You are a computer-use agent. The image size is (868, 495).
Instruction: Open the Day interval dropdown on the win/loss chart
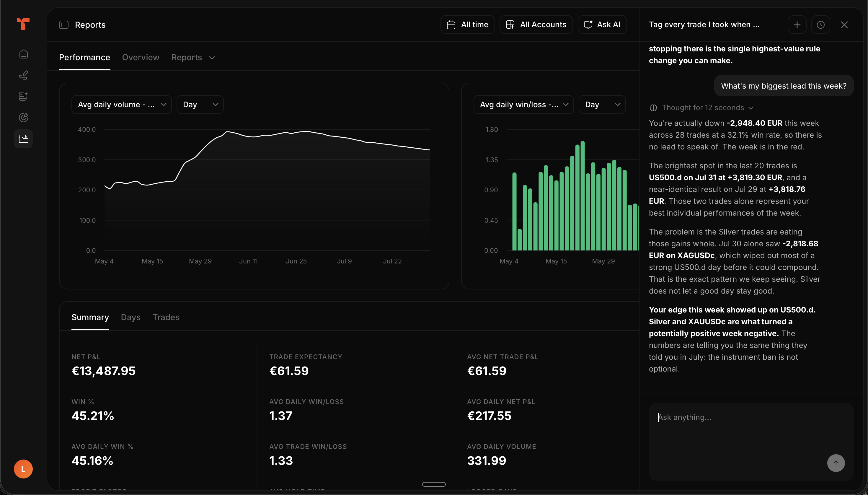click(602, 105)
